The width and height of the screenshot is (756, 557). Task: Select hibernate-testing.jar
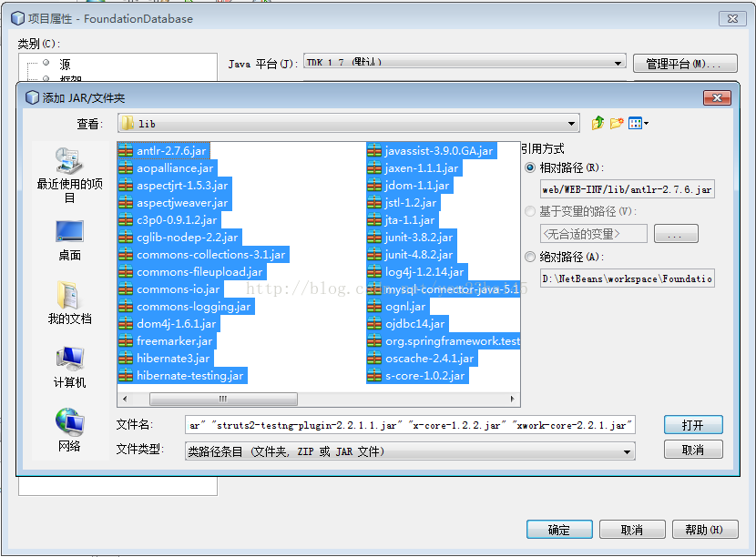pyautogui.click(x=182, y=376)
